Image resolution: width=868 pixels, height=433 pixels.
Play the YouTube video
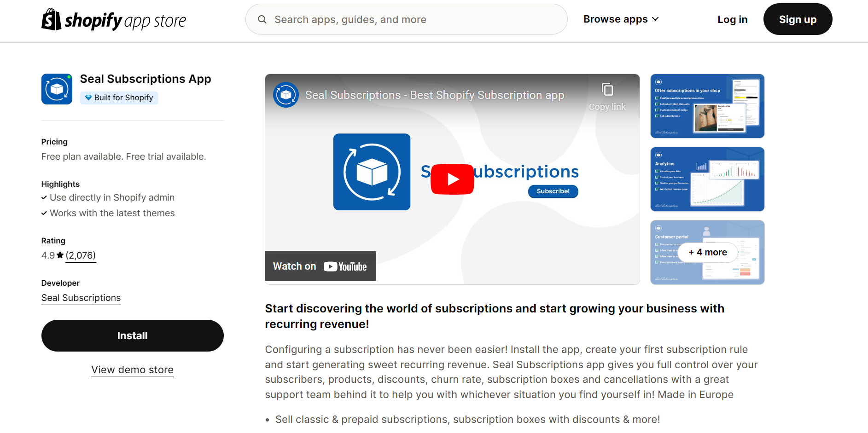(452, 179)
